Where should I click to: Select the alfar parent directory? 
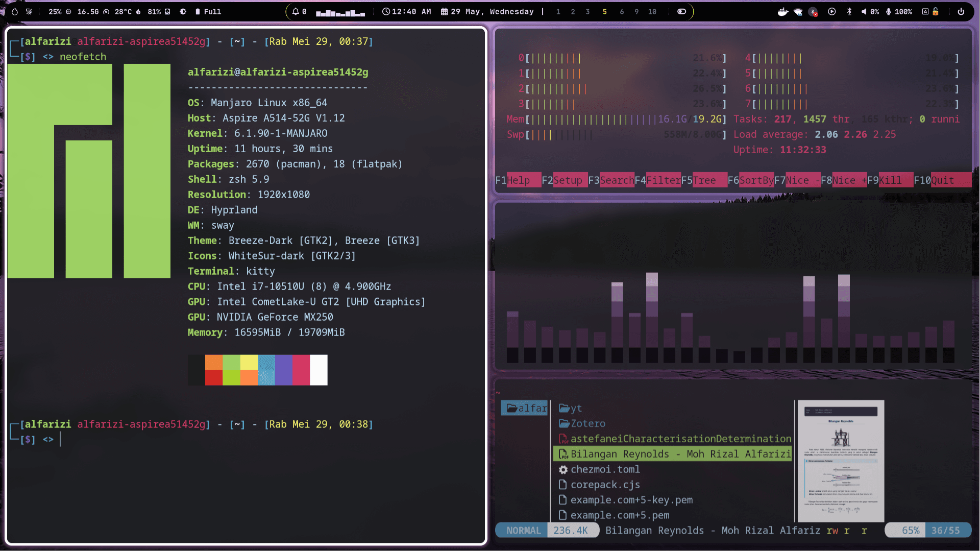[x=526, y=408]
